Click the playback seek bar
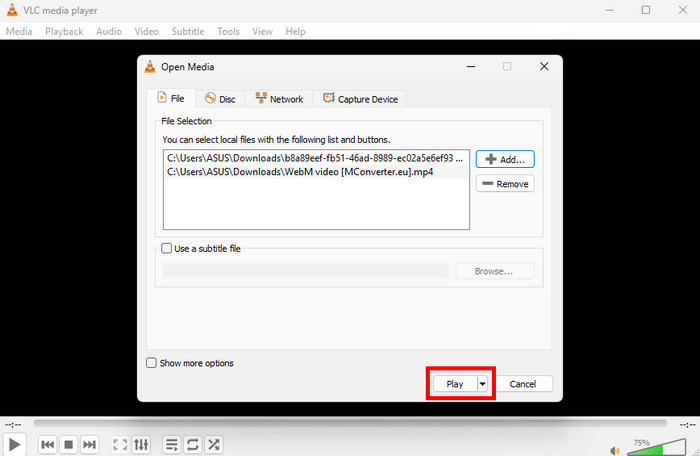The width and height of the screenshot is (700, 456). (x=350, y=423)
